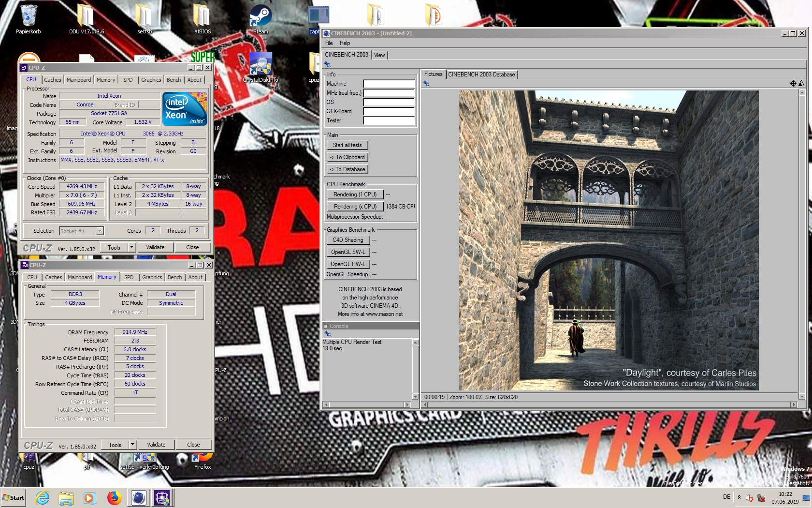Open Tools dropdown arrow in lower CPU-Z window

point(132,445)
